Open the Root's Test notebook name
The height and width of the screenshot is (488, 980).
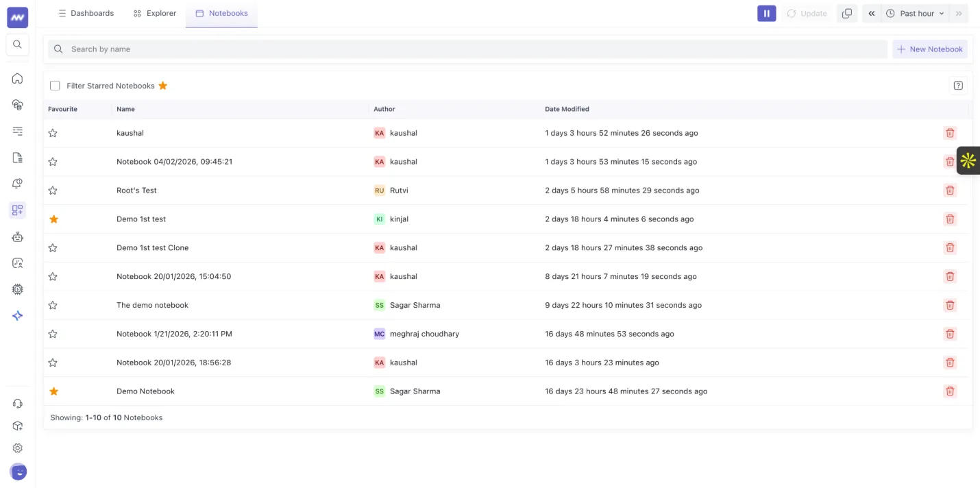click(136, 191)
